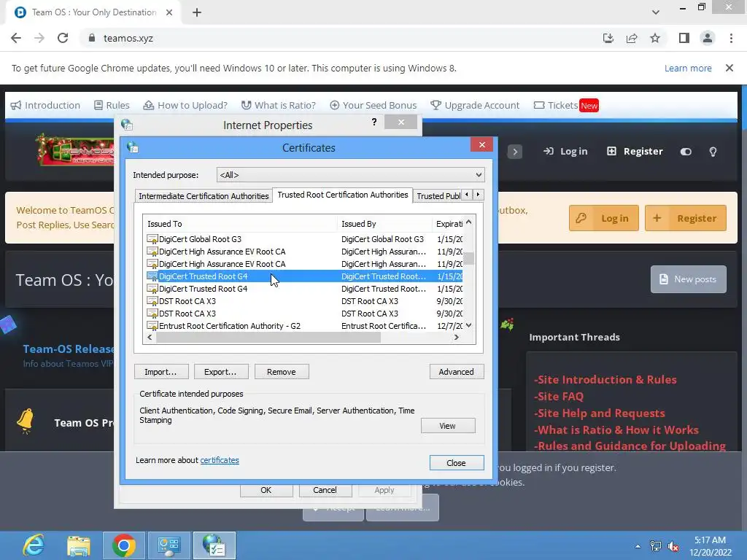Click the Export... button
Screen dimensions: 747x560
click(220, 372)
